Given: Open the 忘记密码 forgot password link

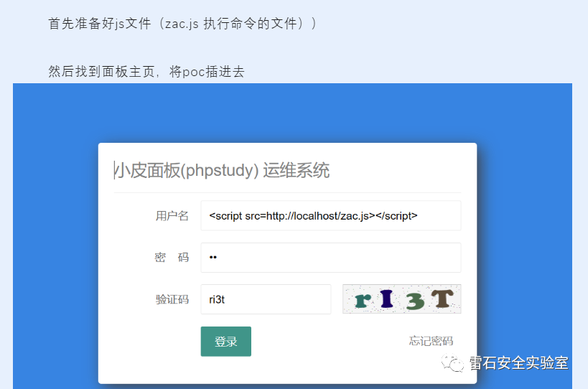Looking at the screenshot, I should [431, 341].
